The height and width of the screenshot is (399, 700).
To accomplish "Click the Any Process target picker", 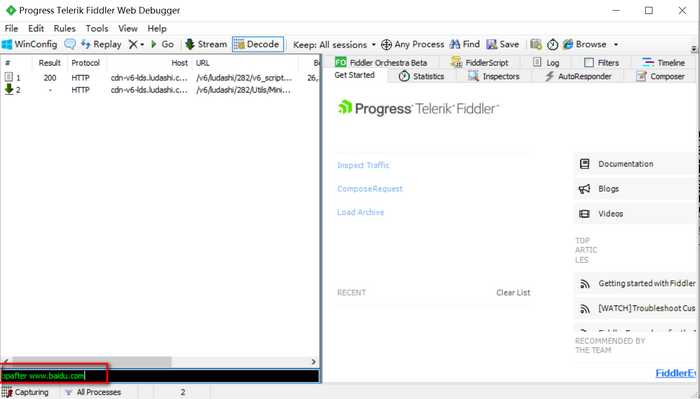I will 412,44.
